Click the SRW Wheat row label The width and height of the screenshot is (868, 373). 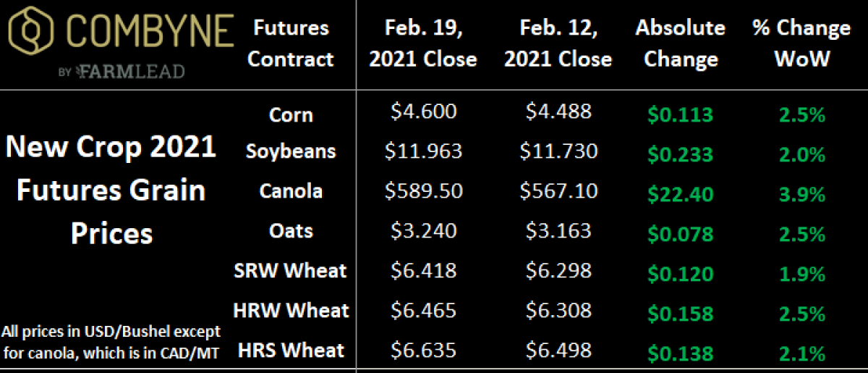(291, 271)
